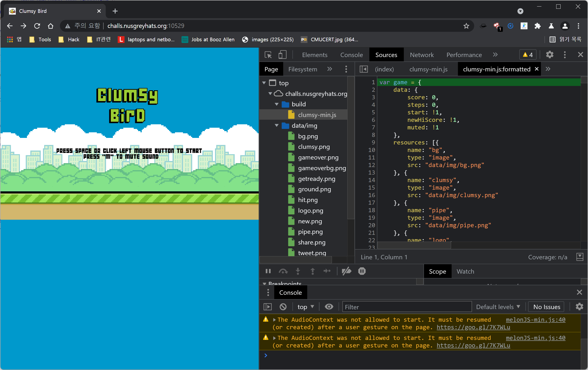Switch to the Watch tab

[465, 271]
